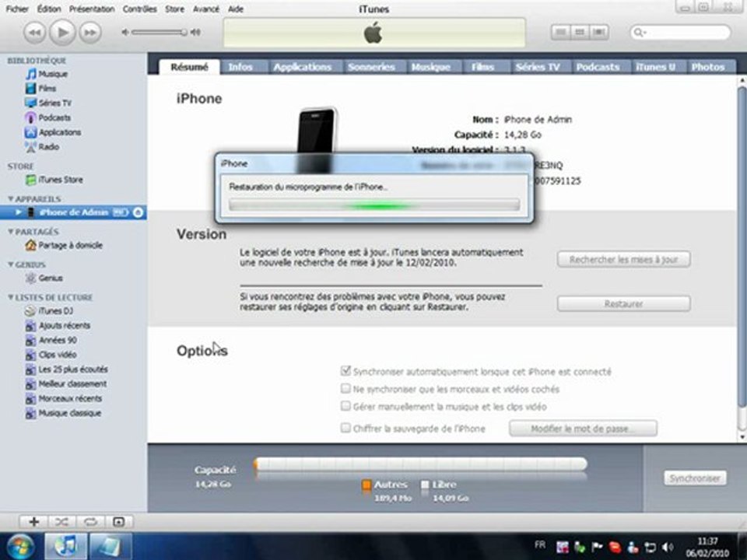Click the Synchroniser button

[x=695, y=478]
